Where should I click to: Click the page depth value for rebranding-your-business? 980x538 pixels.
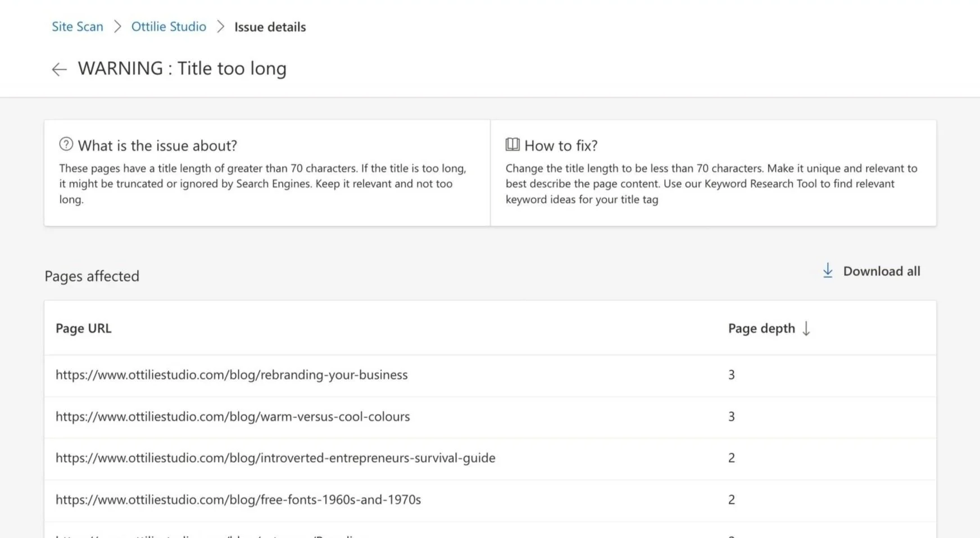pyautogui.click(x=731, y=375)
